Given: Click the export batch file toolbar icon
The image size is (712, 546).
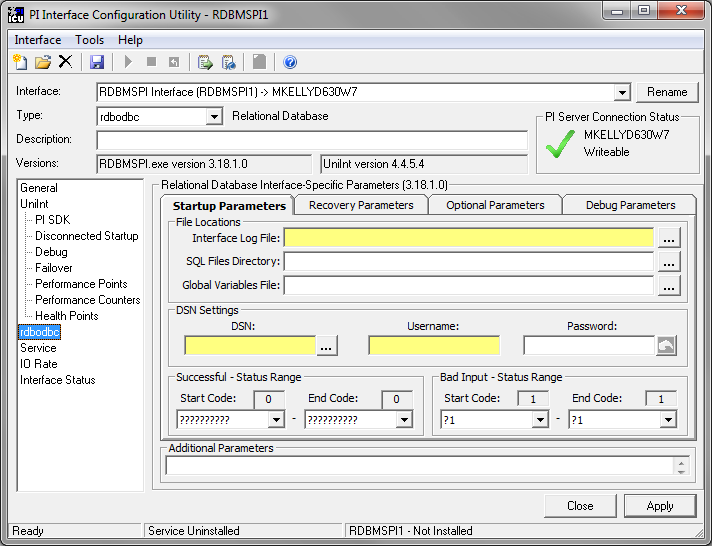Looking at the screenshot, I should [x=205, y=62].
